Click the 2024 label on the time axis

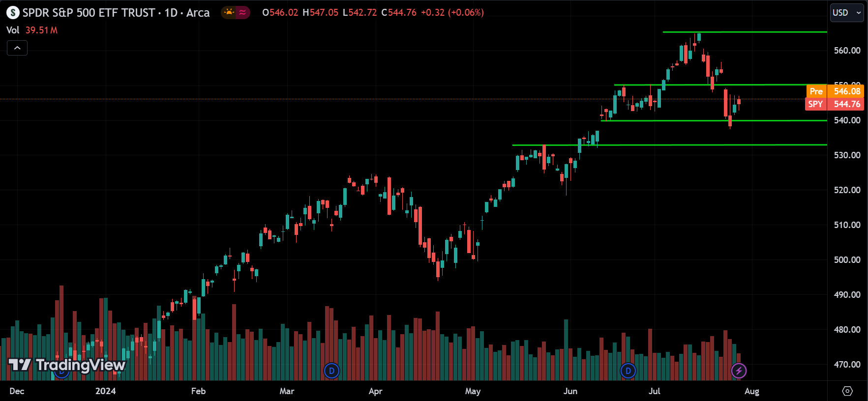[x=106, y=391]
